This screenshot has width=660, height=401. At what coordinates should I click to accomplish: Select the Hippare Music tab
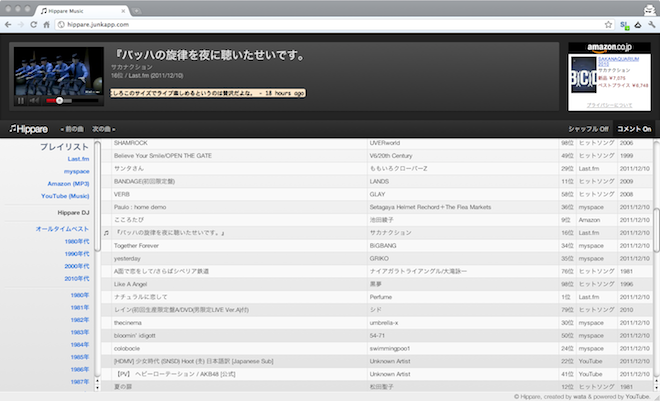pos(82,11)
